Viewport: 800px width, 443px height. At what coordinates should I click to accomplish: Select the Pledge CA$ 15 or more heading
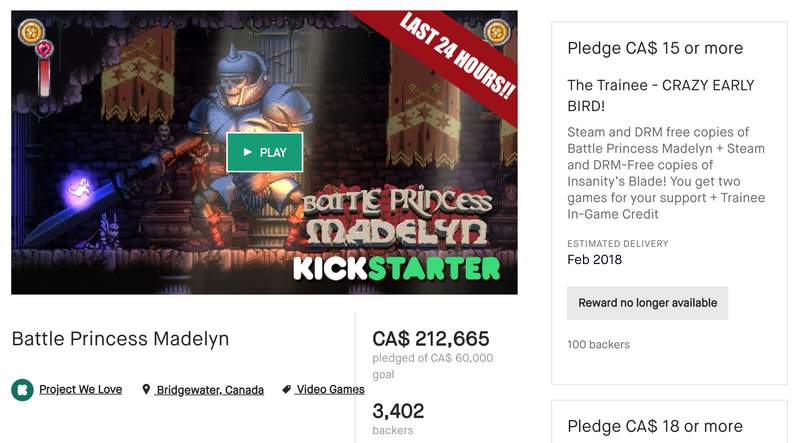click(655, 48)
